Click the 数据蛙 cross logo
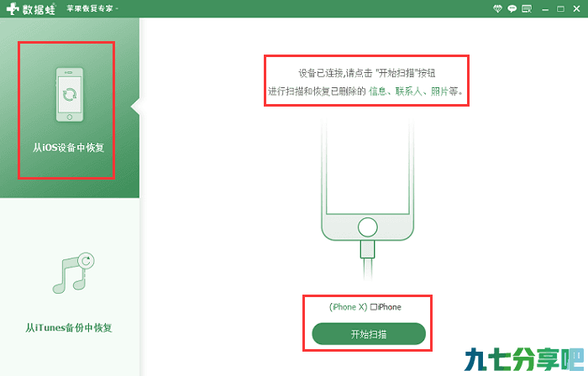The height and width of the screenshot is (376, 588). (x=13, y=8)
